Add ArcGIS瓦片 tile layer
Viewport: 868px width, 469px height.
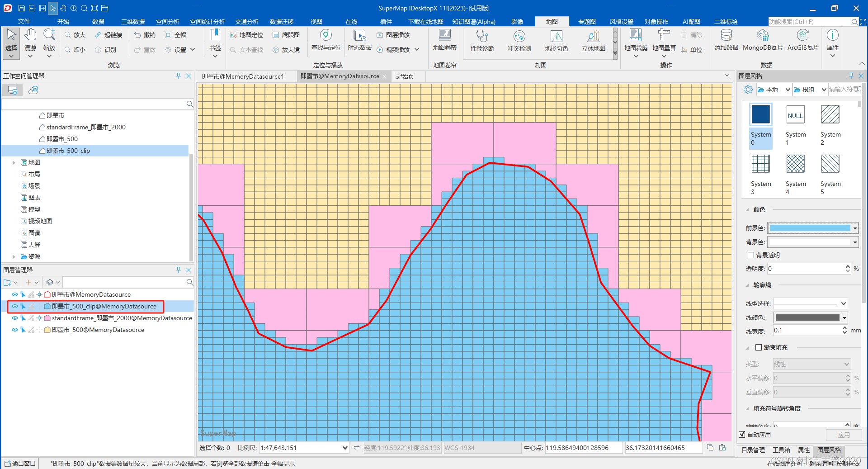point(803,40)
